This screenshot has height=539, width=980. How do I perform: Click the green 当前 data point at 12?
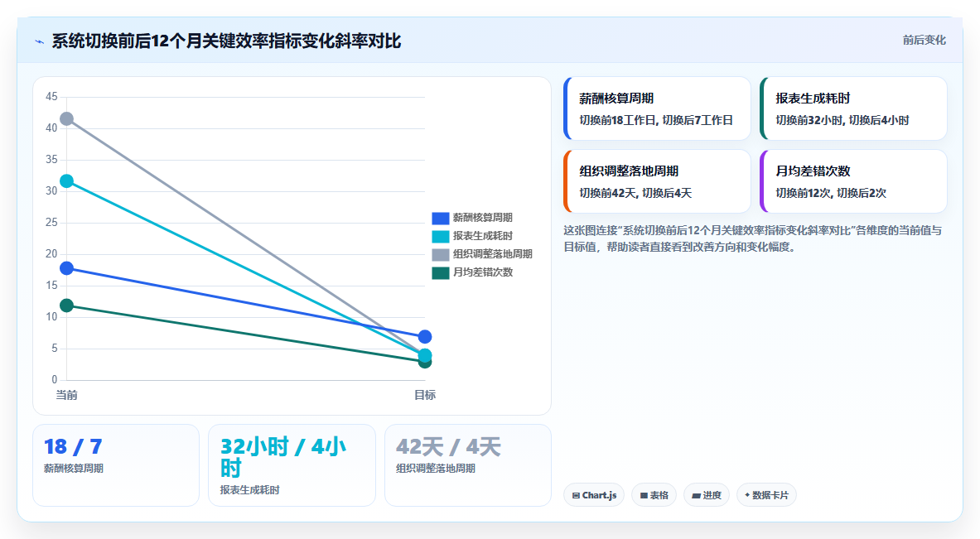point(67,306)
